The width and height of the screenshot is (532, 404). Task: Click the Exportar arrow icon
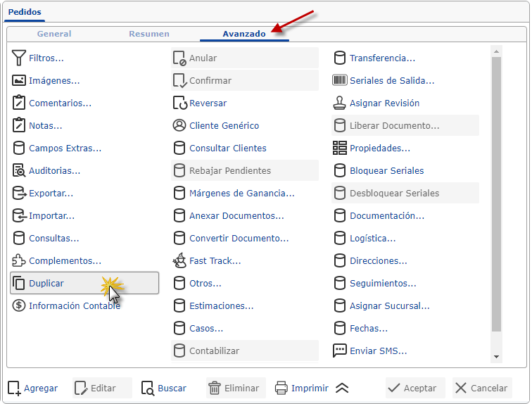click(19, 193)
